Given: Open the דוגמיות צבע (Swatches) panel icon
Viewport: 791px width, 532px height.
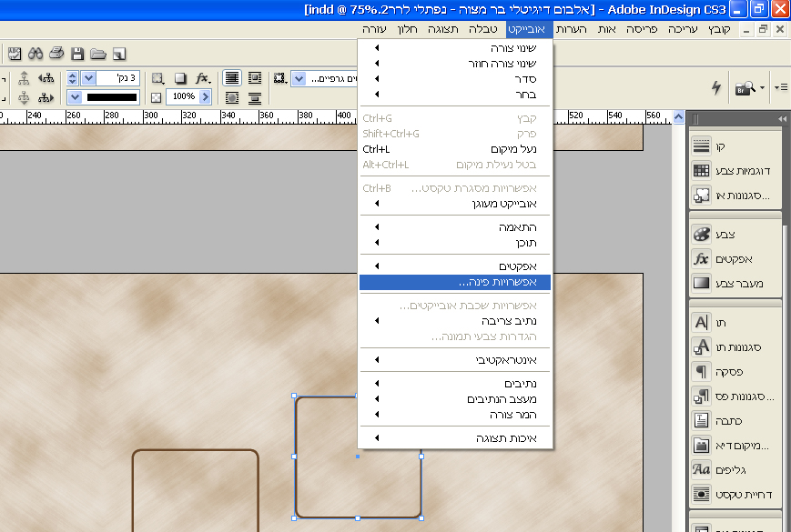Looking at the screenshot, I should pyautogui.click(x=701, y=170).
